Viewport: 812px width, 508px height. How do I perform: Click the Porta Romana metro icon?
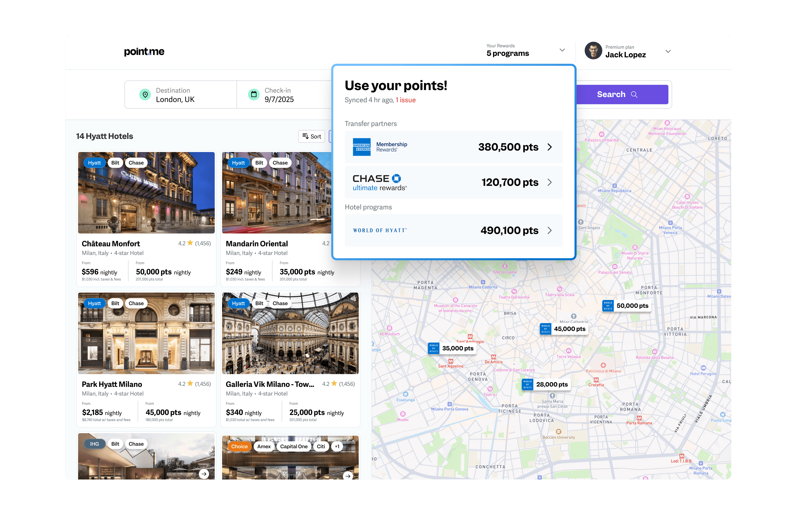tap(639, 418)
